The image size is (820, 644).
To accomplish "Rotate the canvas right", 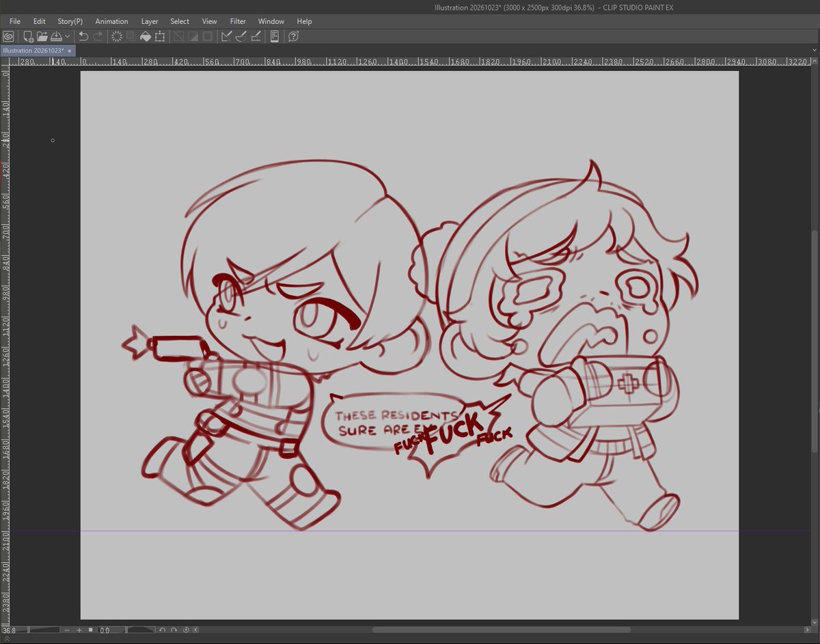I will (x=174, y=630).
